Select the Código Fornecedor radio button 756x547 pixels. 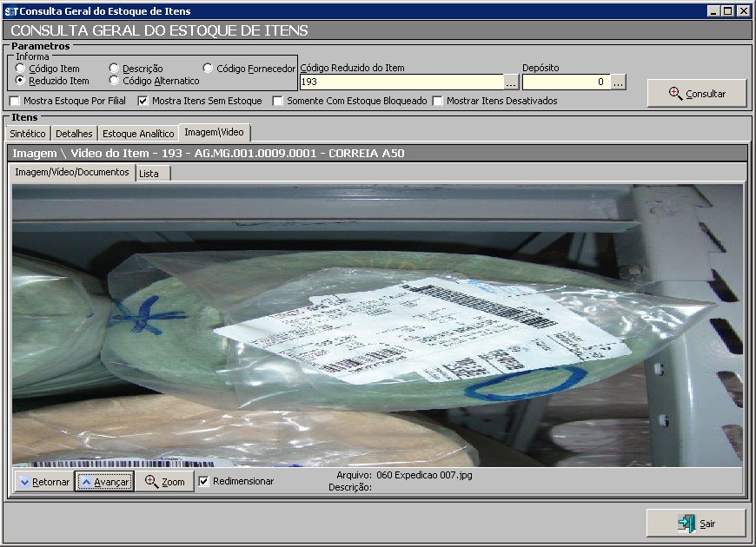point(208,69)
